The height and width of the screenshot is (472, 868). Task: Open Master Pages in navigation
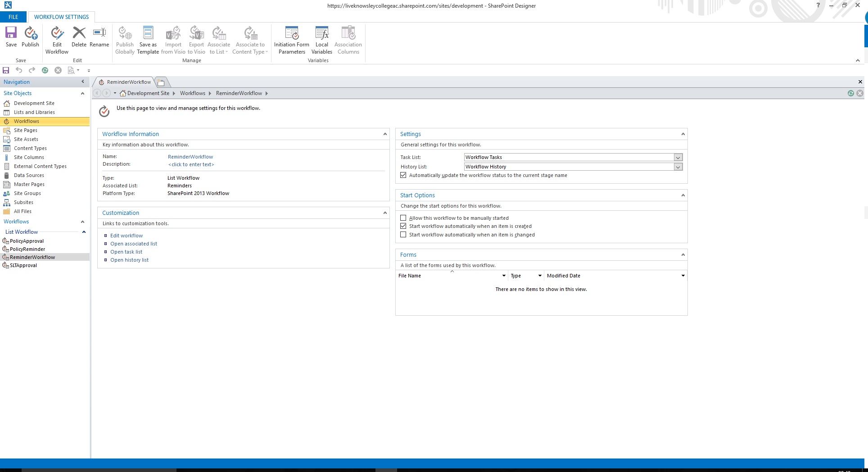[29, 184]
